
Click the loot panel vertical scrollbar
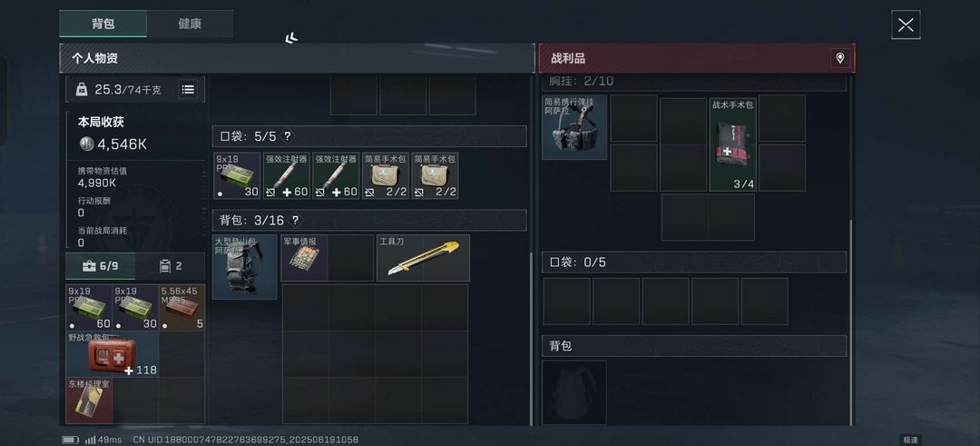click(850, 322)
